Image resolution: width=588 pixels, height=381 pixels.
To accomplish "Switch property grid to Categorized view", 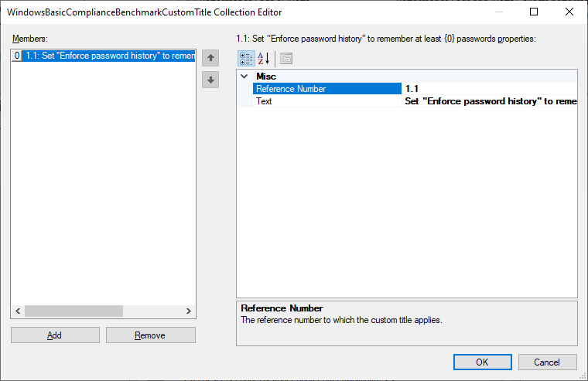I will point(246,59).
